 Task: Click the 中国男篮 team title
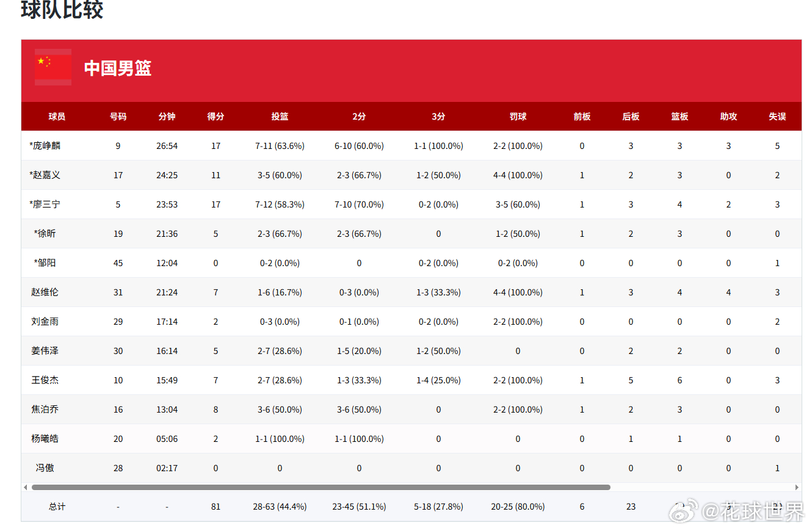118,68
